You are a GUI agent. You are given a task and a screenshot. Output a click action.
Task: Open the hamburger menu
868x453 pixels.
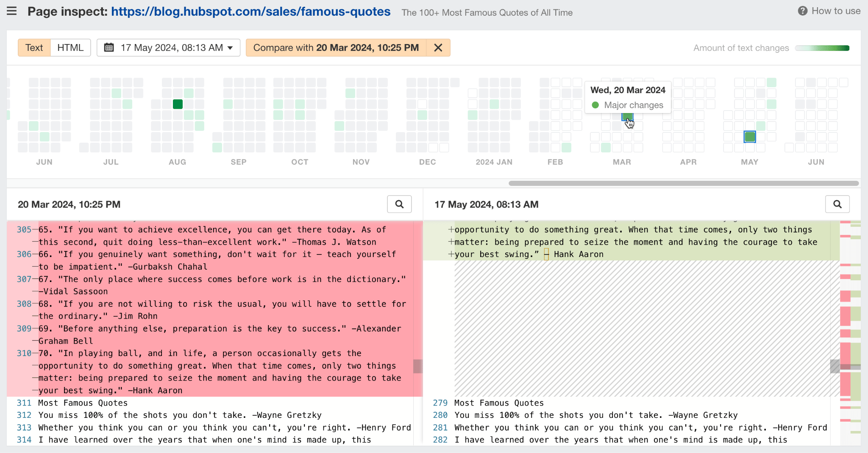click(x=11, y=11)
